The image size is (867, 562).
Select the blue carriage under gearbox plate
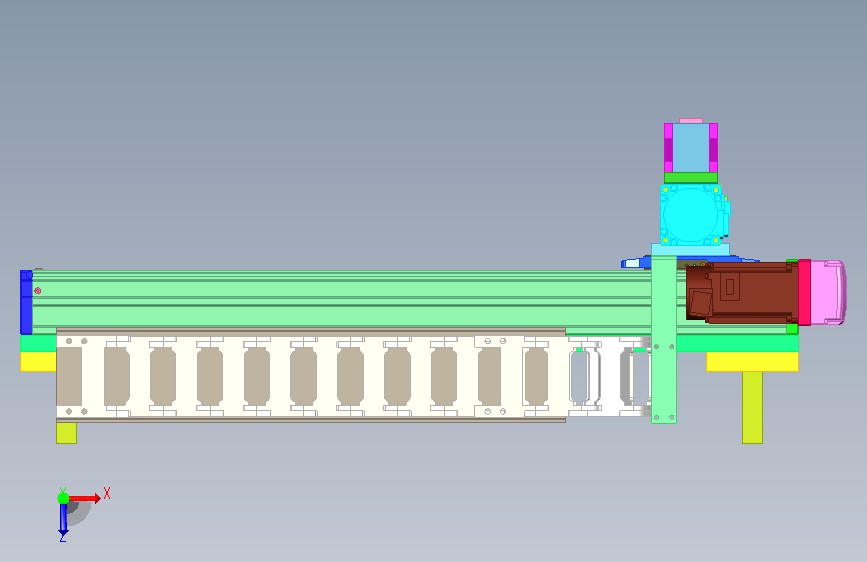click(x=635, y=263)
